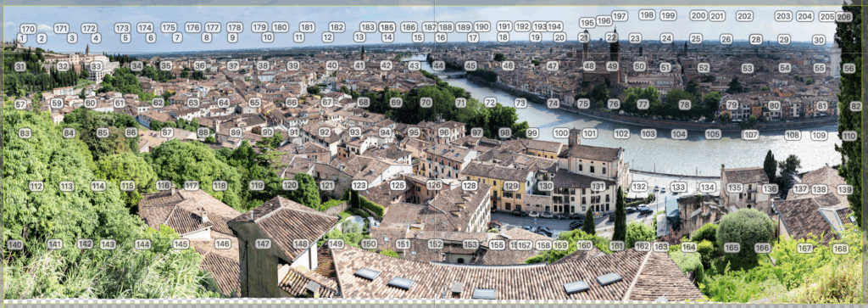The height and width of the screenshot is (308, 868).
Task: Select control point marker 31
Action: 20,66
